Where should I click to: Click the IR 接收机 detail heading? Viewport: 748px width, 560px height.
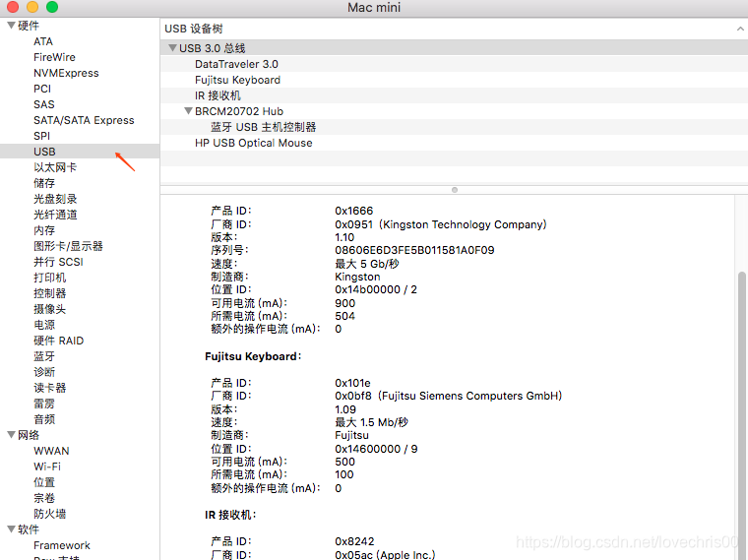click(230, 515)
